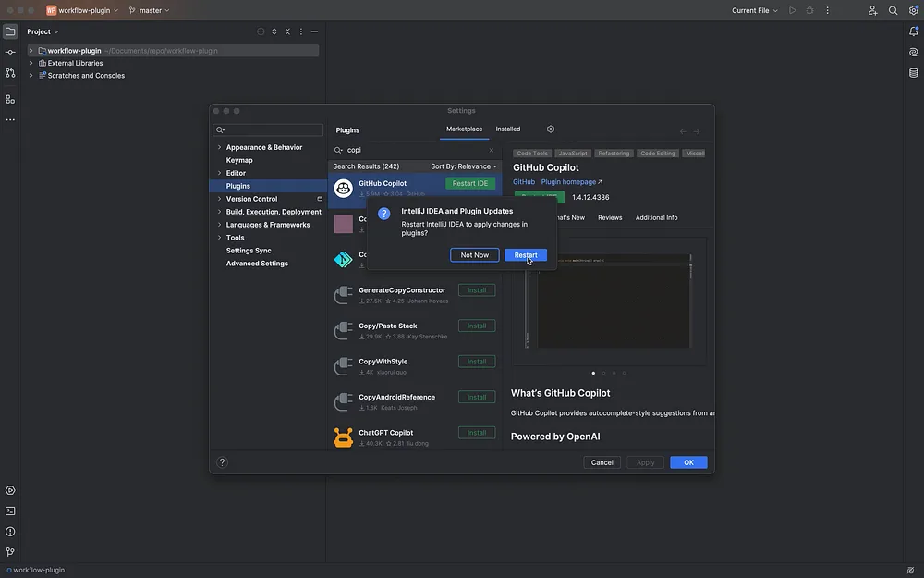
Task: Open the toolbar More Actions kebab menu
Action: point(827,10)
